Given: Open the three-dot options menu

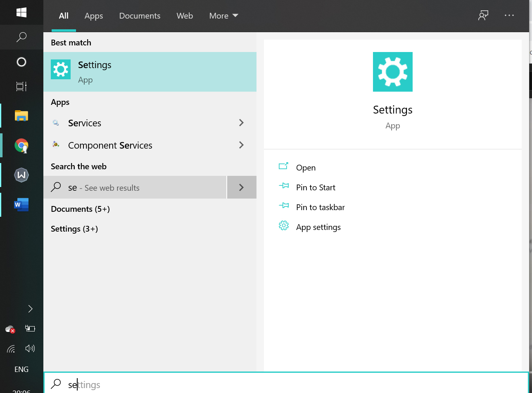Looking at the screenshot, I should (509, 16).
